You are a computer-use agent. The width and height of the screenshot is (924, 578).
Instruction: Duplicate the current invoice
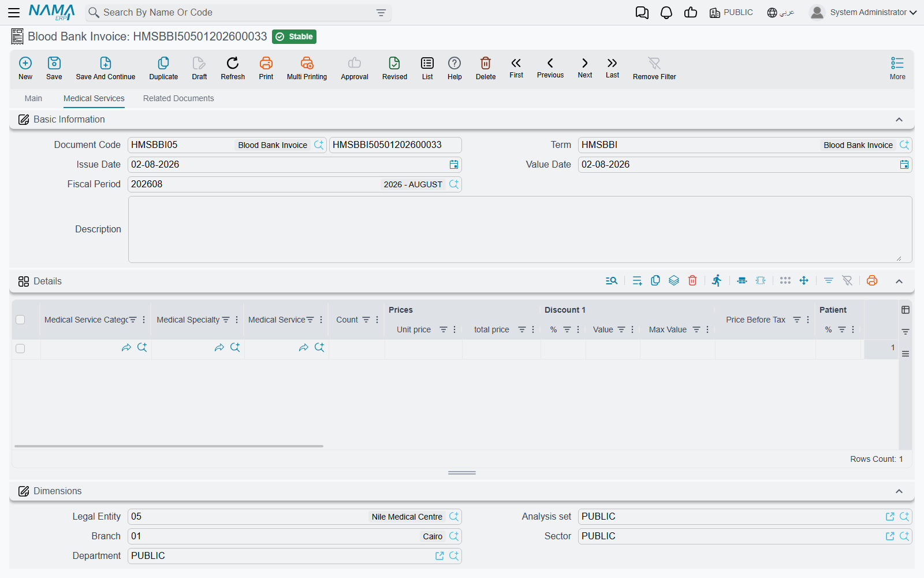click(x=163, y=68)
